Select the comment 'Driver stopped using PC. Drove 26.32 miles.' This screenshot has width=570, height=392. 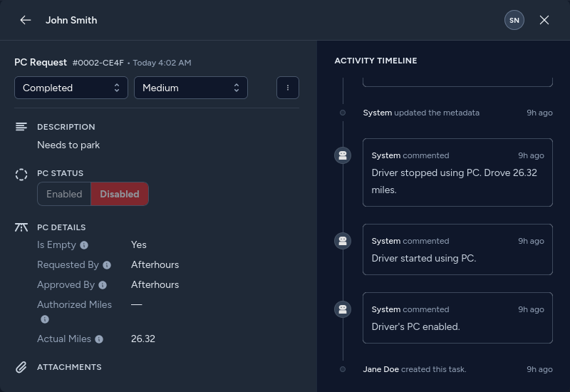457,172
